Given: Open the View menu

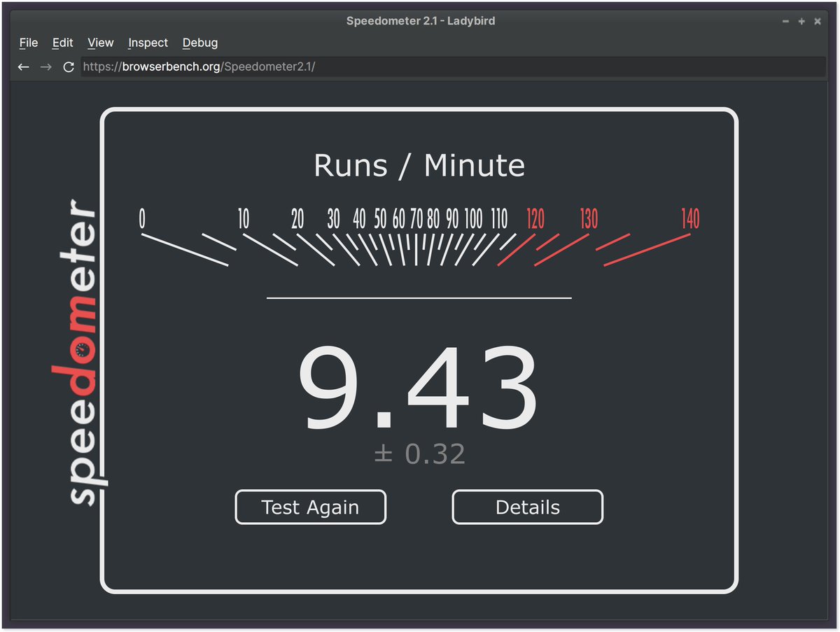Looking at the screenshot, I should point(101,43).
